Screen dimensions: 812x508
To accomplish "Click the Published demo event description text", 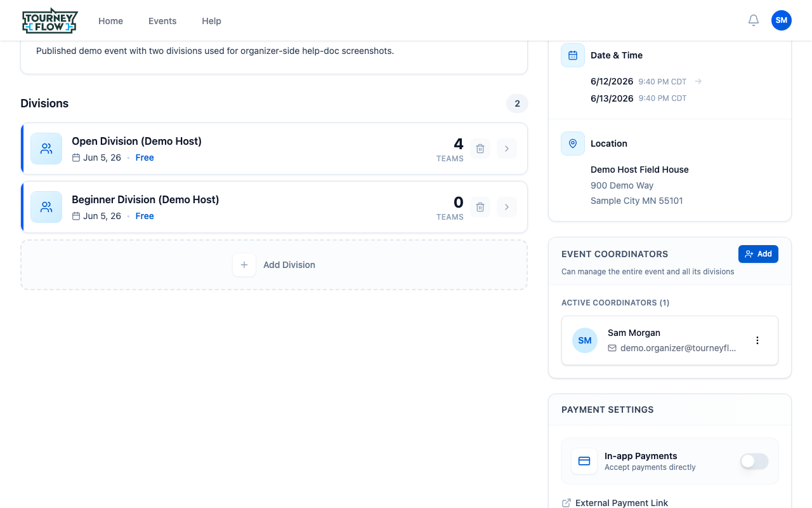I will tap(215, 51).
